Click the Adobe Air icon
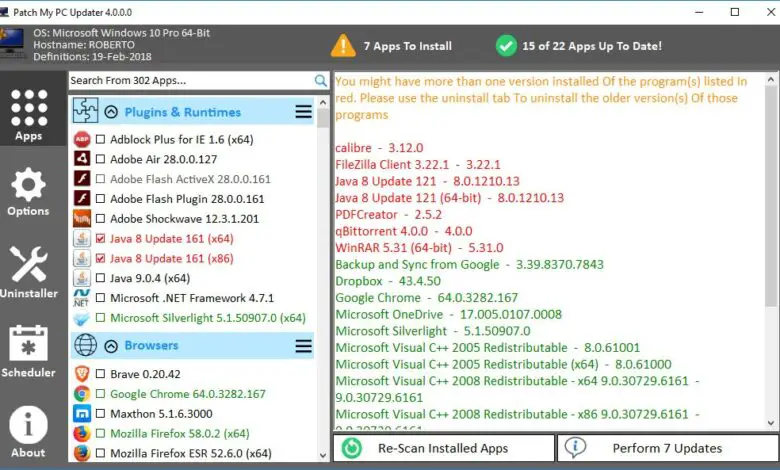Image resolution: width=780 pixels, height=470 pixels. (82, 159)
